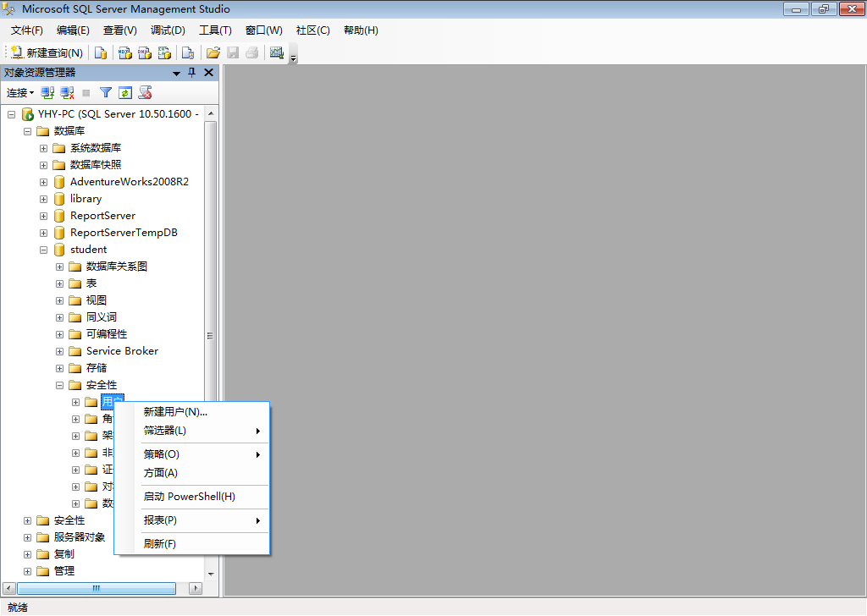867x616 pixels.
Task: Click the horizontal scrollbar right arrow
Action: coord(196,588)
